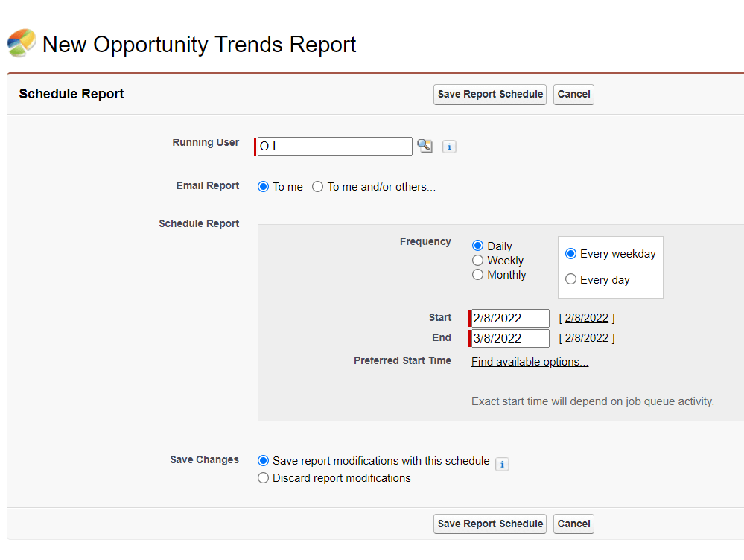Click the Running User lookup magnifier icon
Viewport: 744px width, 560px height.
(425, 146)
